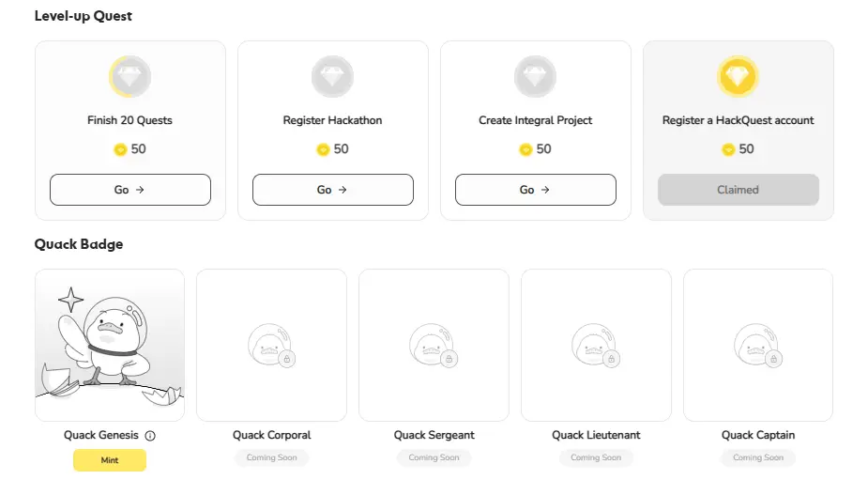Click the locked duck icon for Quack Lieutenant

[596, 346]
